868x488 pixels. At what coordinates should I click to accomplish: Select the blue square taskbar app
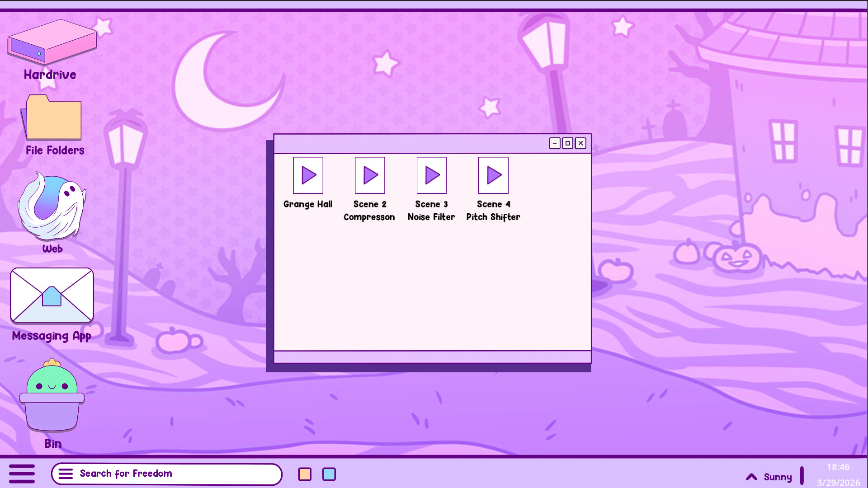pyautogui.click(x=329, y=474)
